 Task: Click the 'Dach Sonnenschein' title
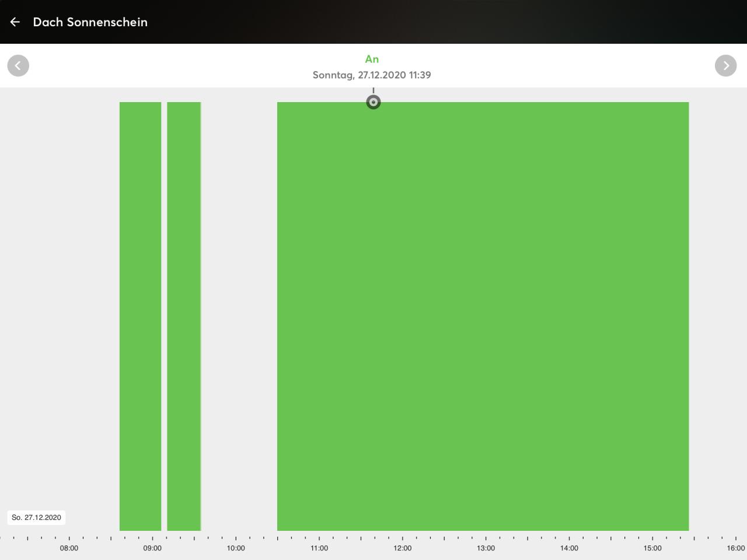coord(90,22)
